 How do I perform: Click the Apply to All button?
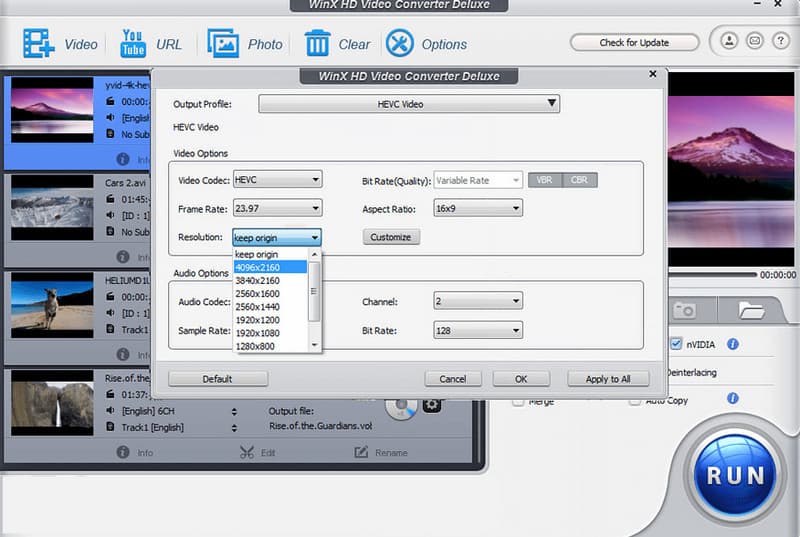[x=608, y=379]
